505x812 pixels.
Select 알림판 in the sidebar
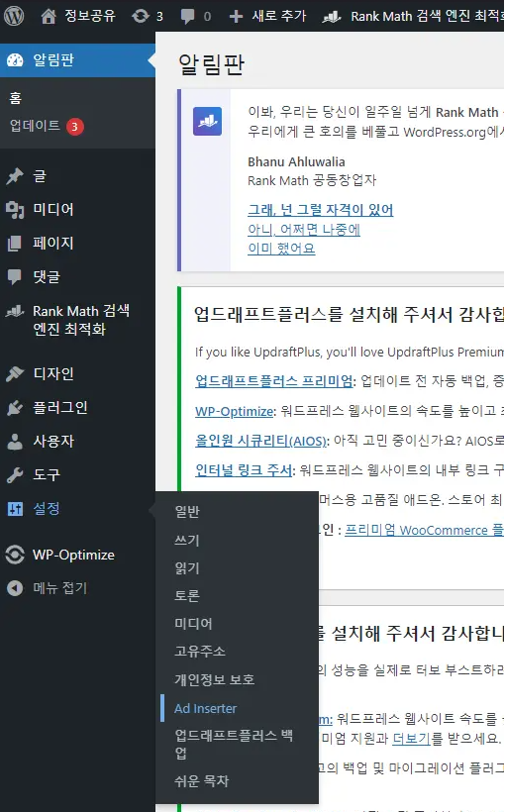[77, 60]
